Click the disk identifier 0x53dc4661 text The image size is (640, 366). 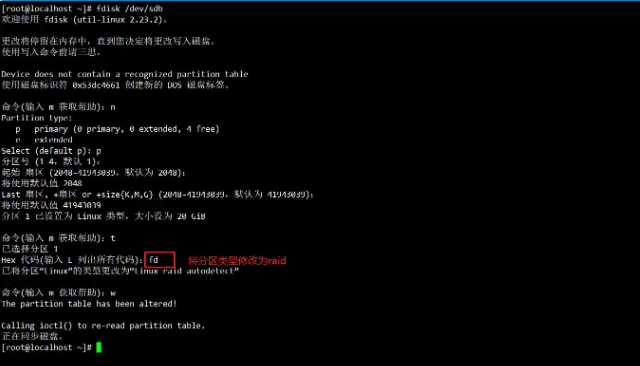pyautogui.click(x=96, y=85)
